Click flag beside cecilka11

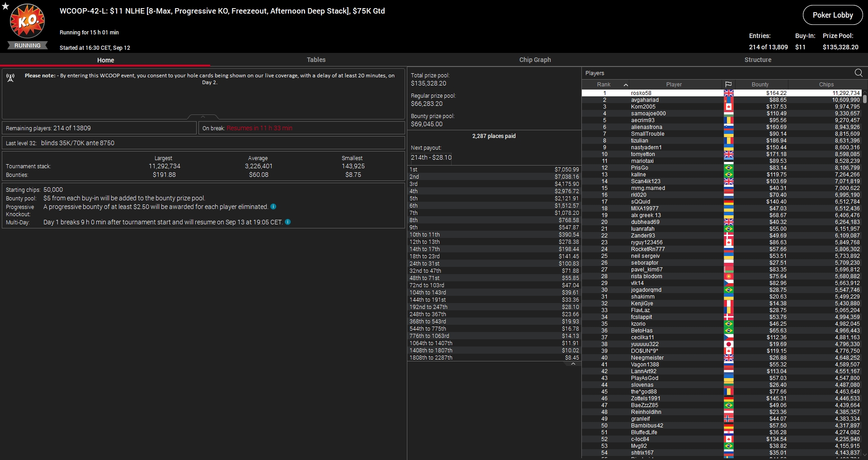click(728, 337)
